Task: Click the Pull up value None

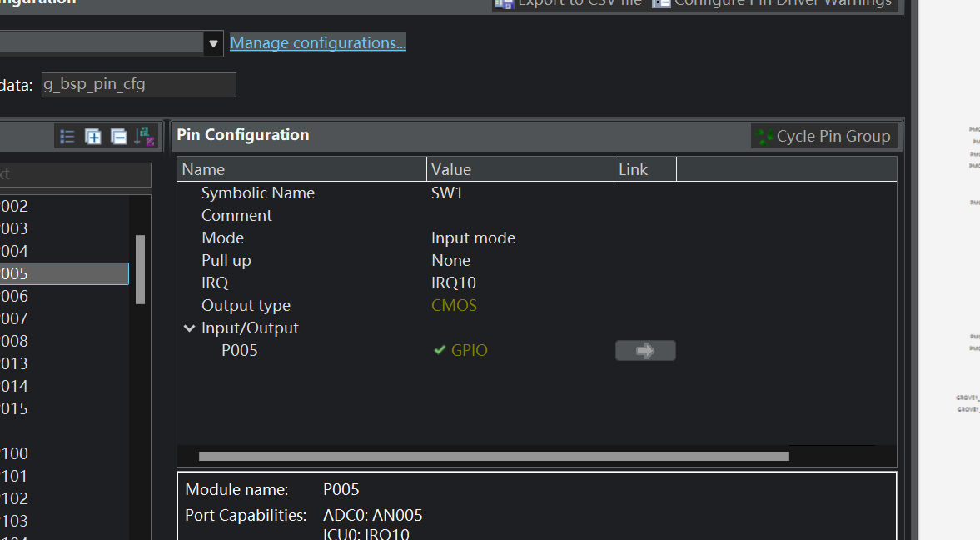Action: click(450, 260)
